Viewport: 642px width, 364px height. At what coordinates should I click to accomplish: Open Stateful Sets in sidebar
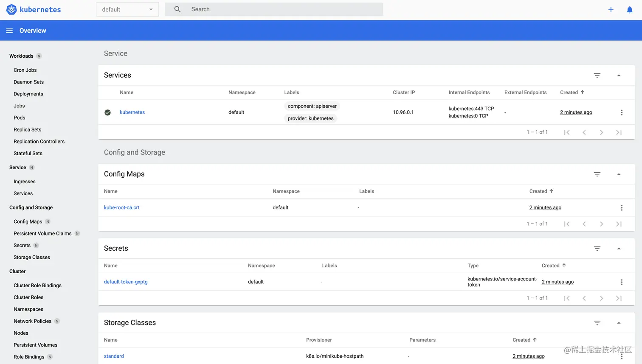[x=28, y=153]
